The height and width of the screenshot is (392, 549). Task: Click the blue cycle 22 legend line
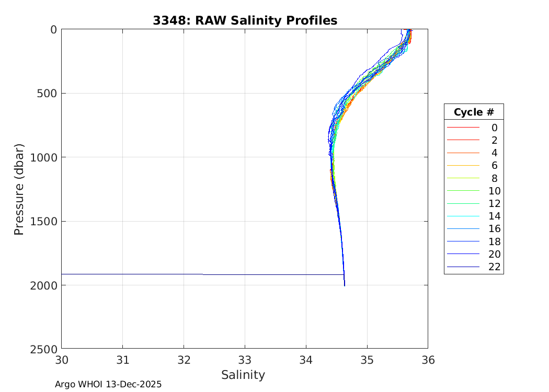pyautogui.click(x=463, y=267)
